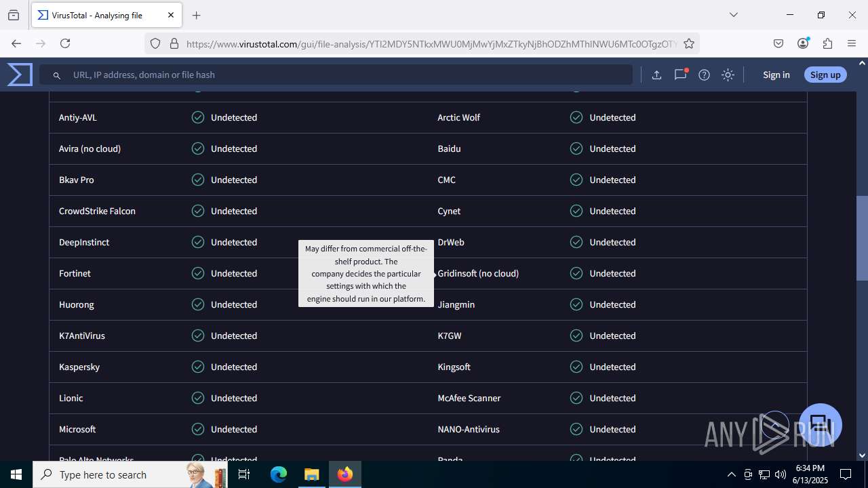Click the K7AntiVirus engine name

coord(82,335)
